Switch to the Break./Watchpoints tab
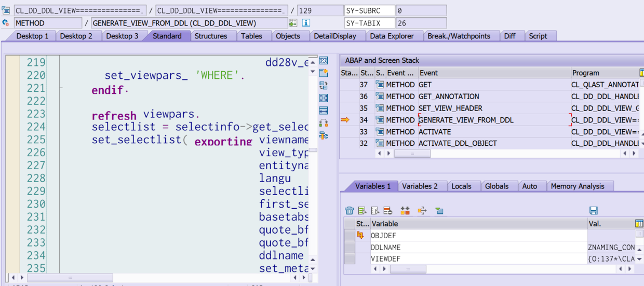644x286 pixels. [459, 36]
